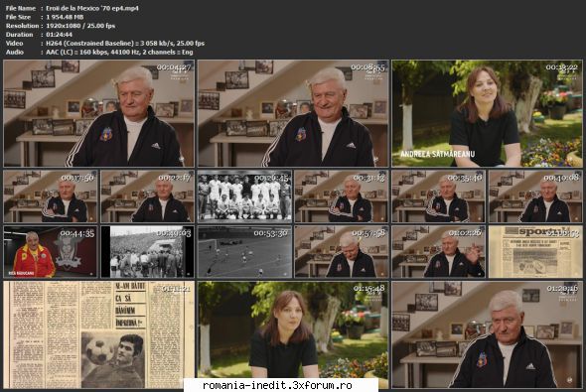Click the 'Resolution' label
586x392 pixels.
tap(22, 26)
